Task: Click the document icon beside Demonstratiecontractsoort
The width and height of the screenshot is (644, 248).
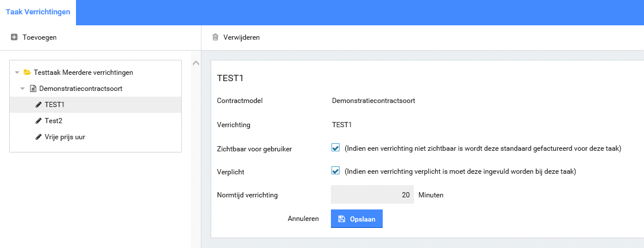Action: [33, 89]
